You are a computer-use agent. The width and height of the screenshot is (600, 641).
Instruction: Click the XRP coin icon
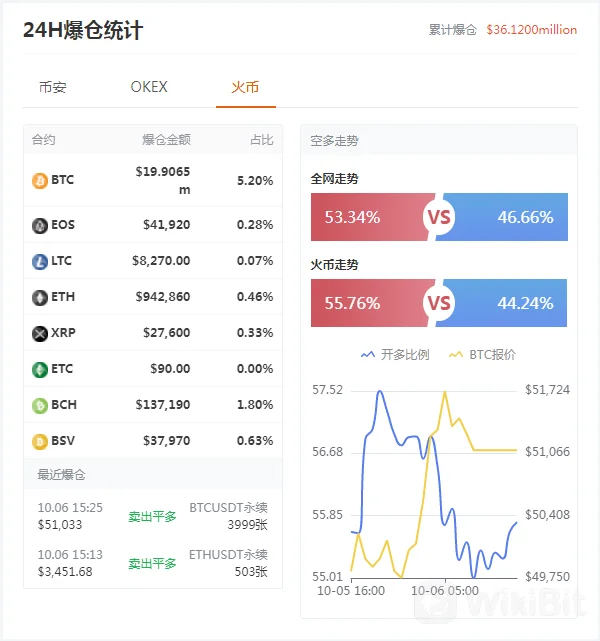pos(40,333)
